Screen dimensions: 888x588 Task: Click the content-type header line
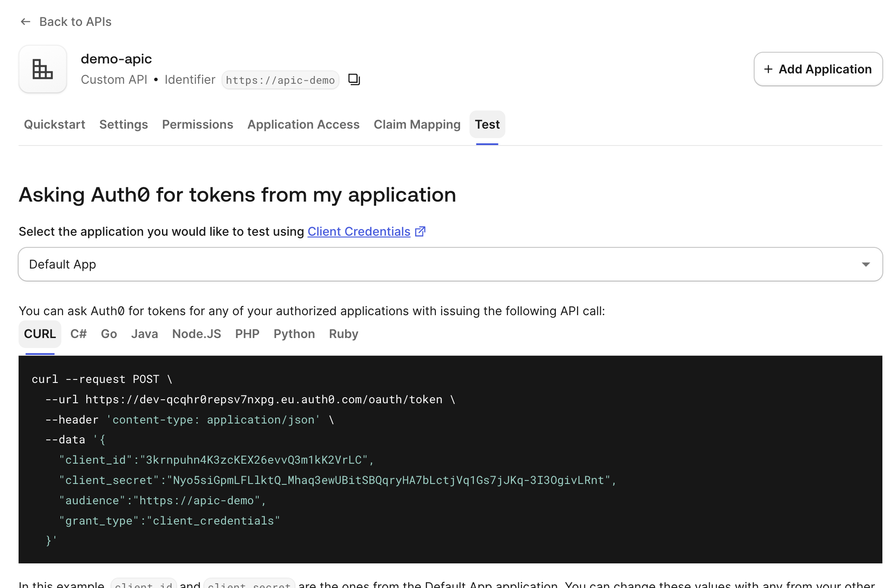[190, 420]
